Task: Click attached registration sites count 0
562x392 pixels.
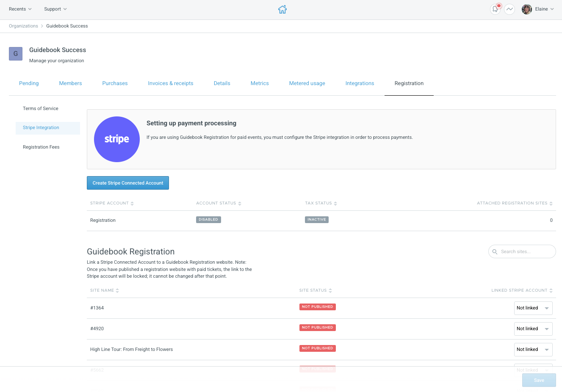Action: click(x=551, y=221)
